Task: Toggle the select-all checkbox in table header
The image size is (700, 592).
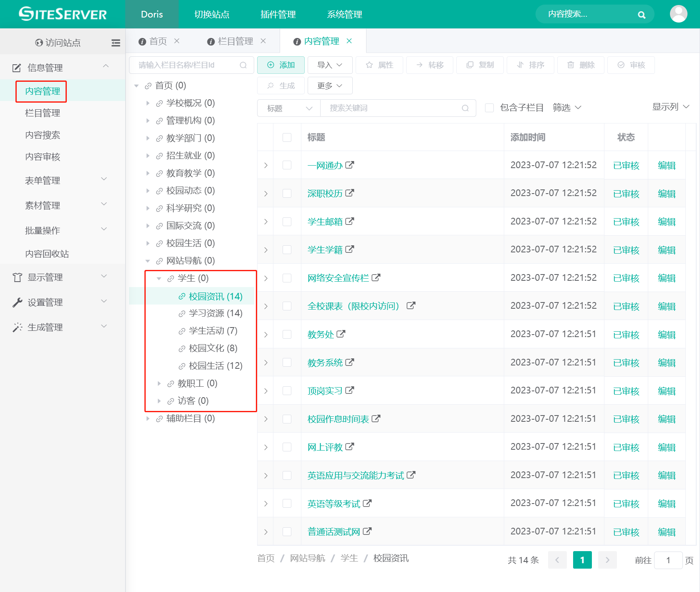Action: click(287, 137)
